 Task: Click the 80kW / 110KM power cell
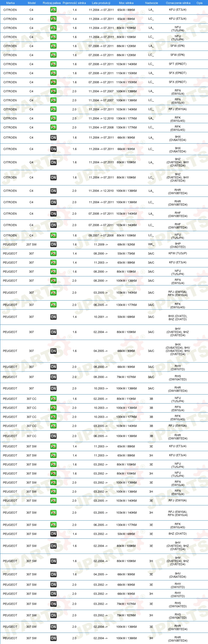pyautogui.click(x=126, y=399)
